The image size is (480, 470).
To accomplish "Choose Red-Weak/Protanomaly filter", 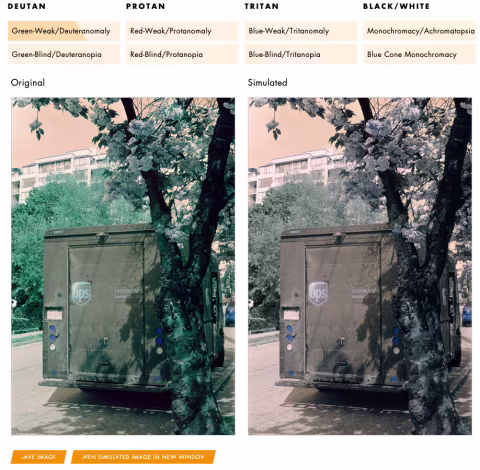I will pyautogui.click(x=182, y=31).
